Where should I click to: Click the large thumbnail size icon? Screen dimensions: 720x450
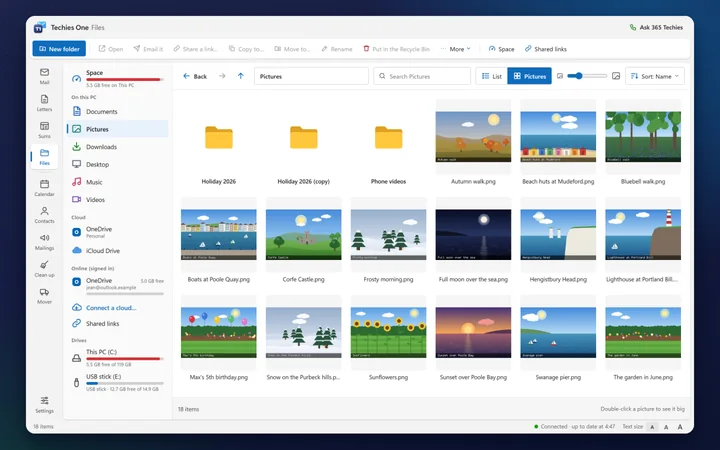coord(616,76)
